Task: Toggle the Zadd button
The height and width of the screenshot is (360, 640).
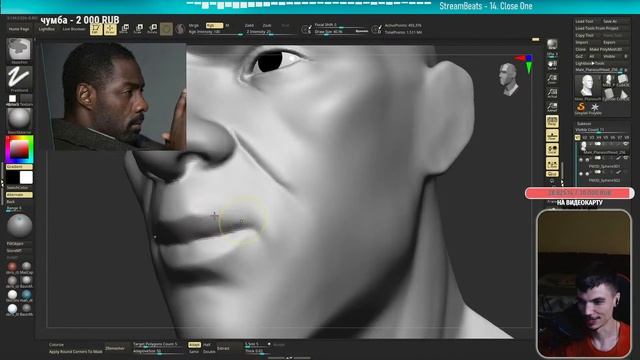Action: pyautogui.click(x=249, y=25)
